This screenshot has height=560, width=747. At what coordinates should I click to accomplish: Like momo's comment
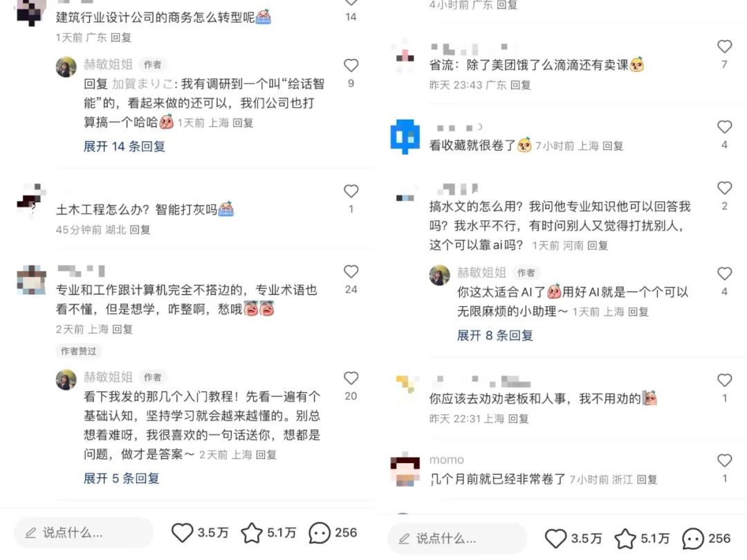725,460
